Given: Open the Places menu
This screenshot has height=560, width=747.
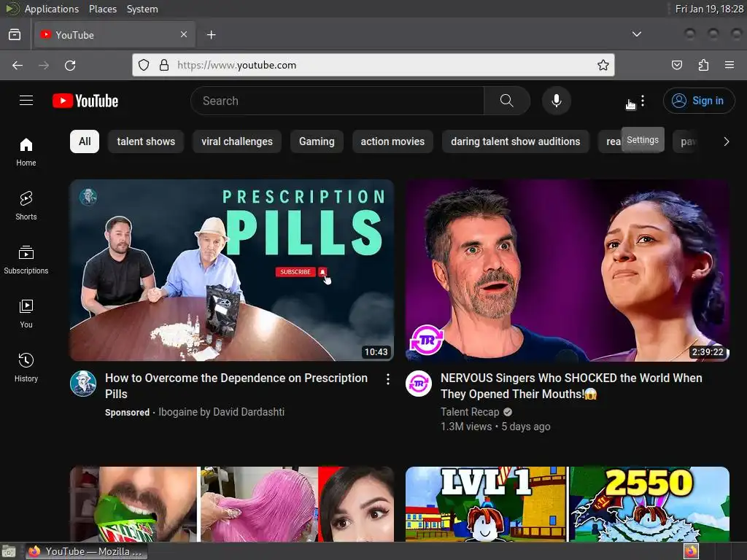Looking at the screenshot, I should pyautogui.click(x=102, y=9).
